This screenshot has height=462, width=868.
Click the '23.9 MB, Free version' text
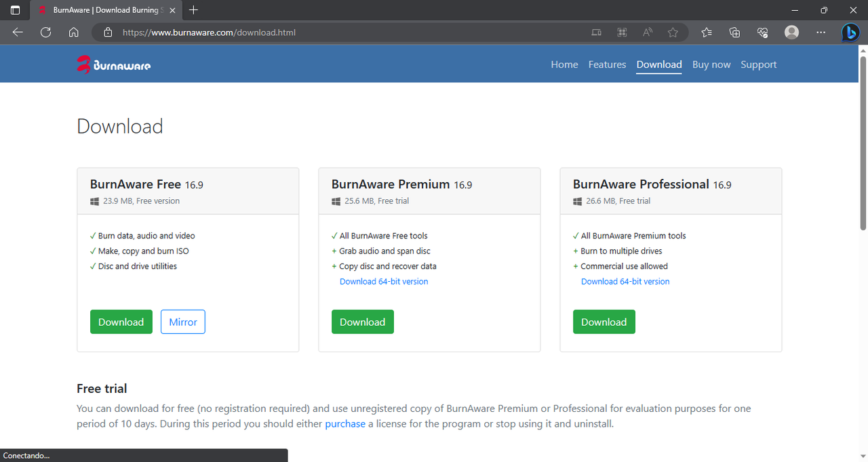[142, 201]
